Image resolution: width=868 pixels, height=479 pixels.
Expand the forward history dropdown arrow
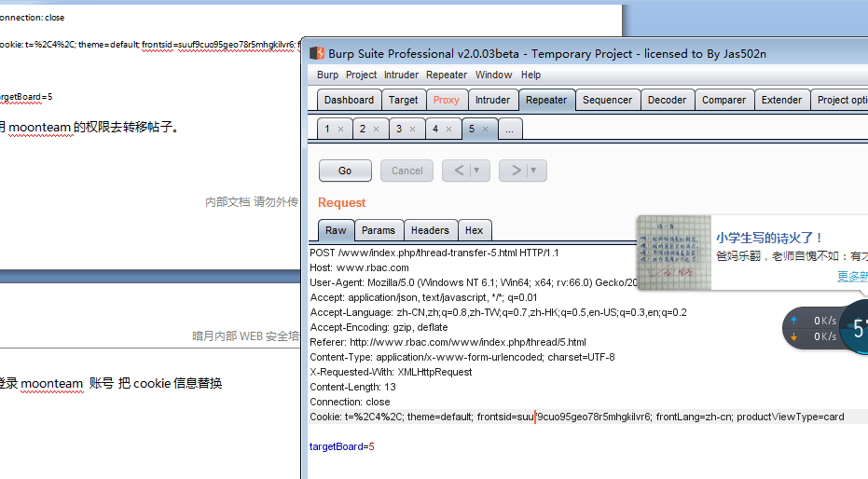[533, 171]
